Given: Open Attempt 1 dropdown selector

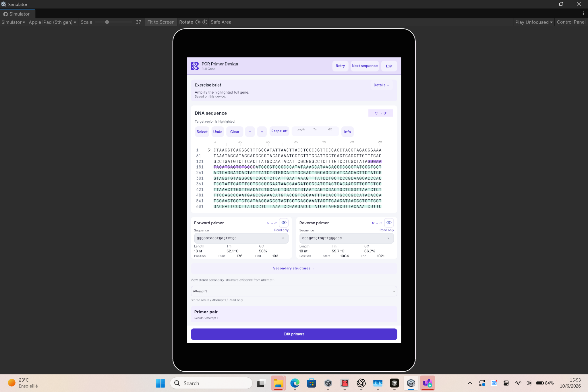Looking at the screenshot, I should [294, 291].
